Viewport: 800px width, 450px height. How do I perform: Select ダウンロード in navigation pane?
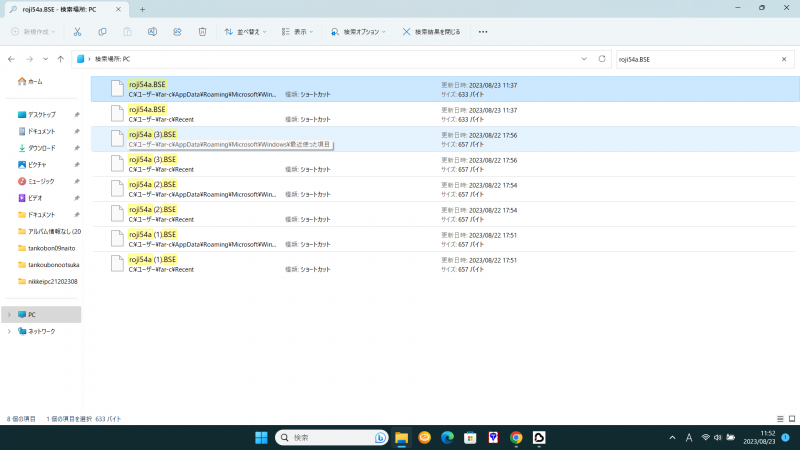click(41, 148)
